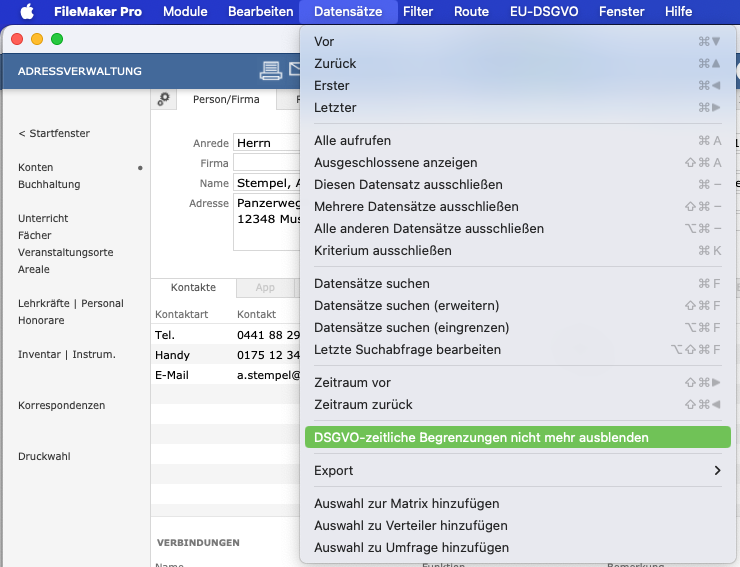This screenshot has height=567, width=740.
Task: Click the Kontaktart column header
Action: (x=181, y=314)
